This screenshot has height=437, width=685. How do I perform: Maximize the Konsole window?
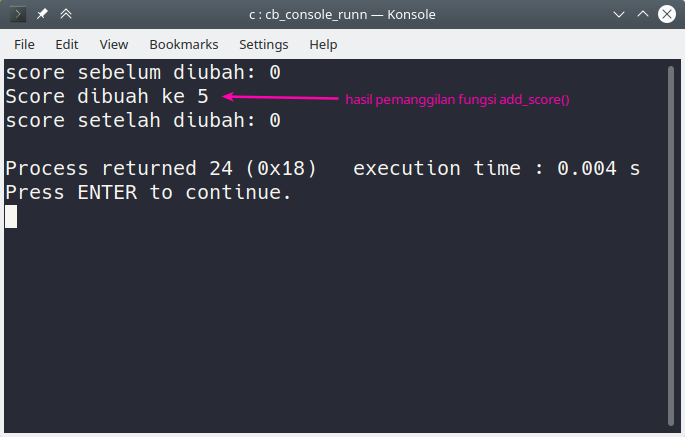click(642, 15)
